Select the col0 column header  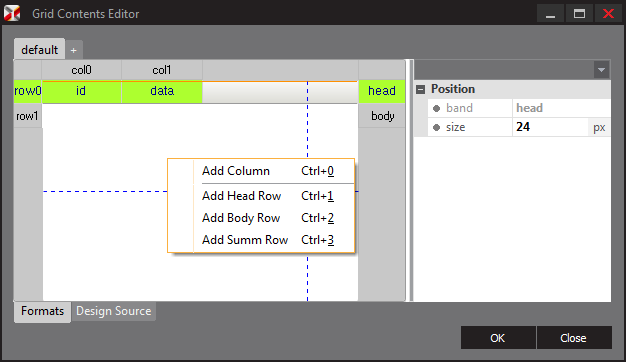(x=81, y=70)
